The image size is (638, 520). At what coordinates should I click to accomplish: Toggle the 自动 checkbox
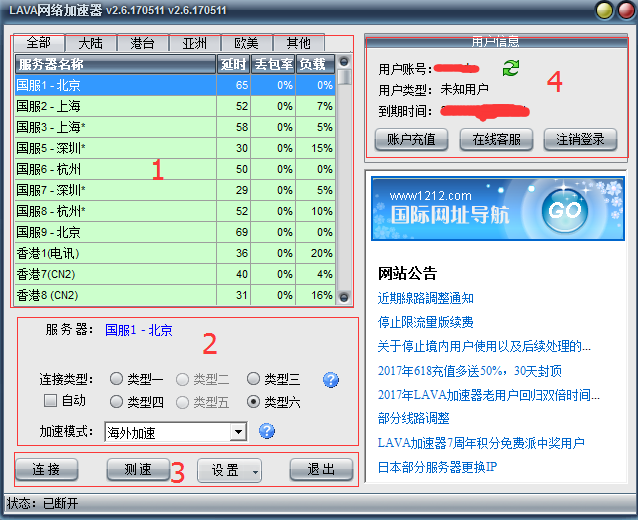[x=65, y=400]
